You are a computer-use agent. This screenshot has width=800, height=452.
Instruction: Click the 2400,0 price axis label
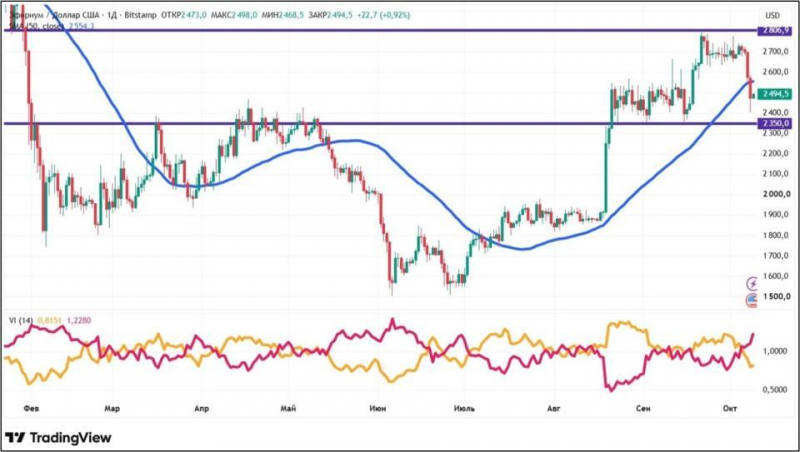[776, 112]
